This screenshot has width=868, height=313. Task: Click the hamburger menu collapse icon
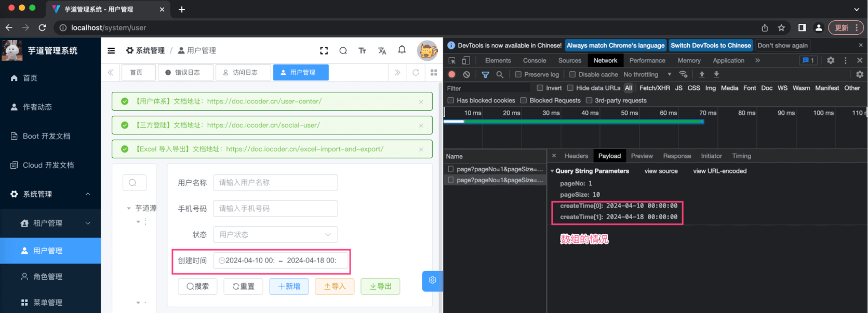[x=111, y=50]
